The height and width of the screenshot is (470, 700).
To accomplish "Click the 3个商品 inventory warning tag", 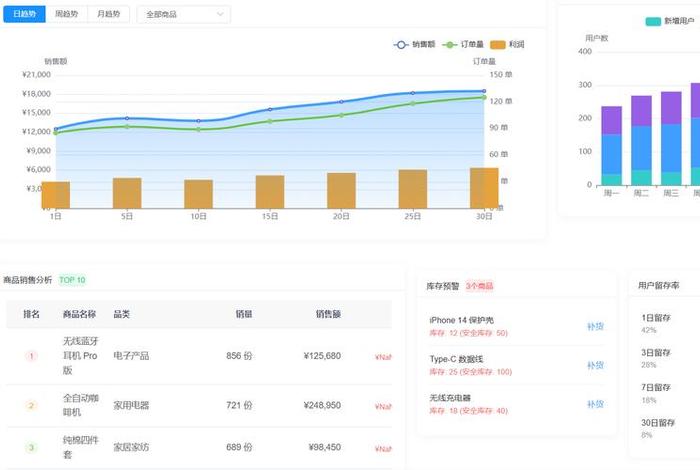I will (x=479, y=286).
